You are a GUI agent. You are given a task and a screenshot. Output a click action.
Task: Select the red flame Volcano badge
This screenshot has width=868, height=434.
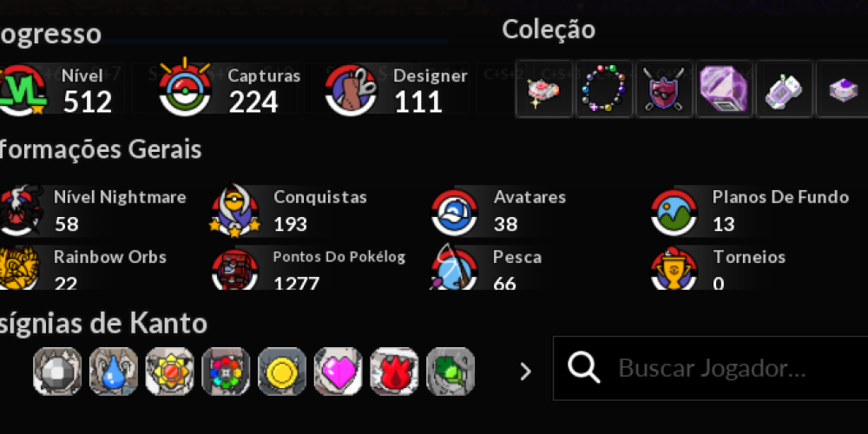pyautogui.click(x=394, y=372)
